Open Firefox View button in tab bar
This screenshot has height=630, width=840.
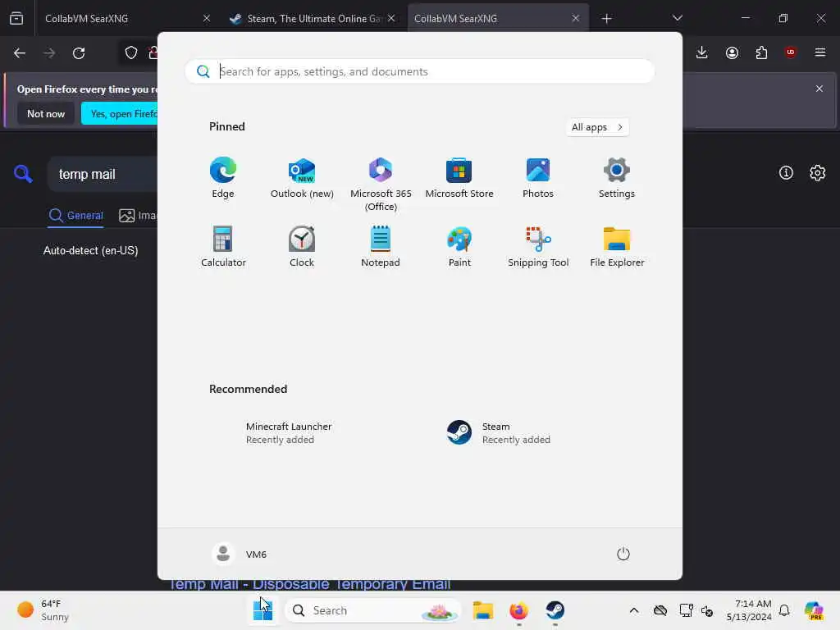pyautogui.click(x=16, y=18)
